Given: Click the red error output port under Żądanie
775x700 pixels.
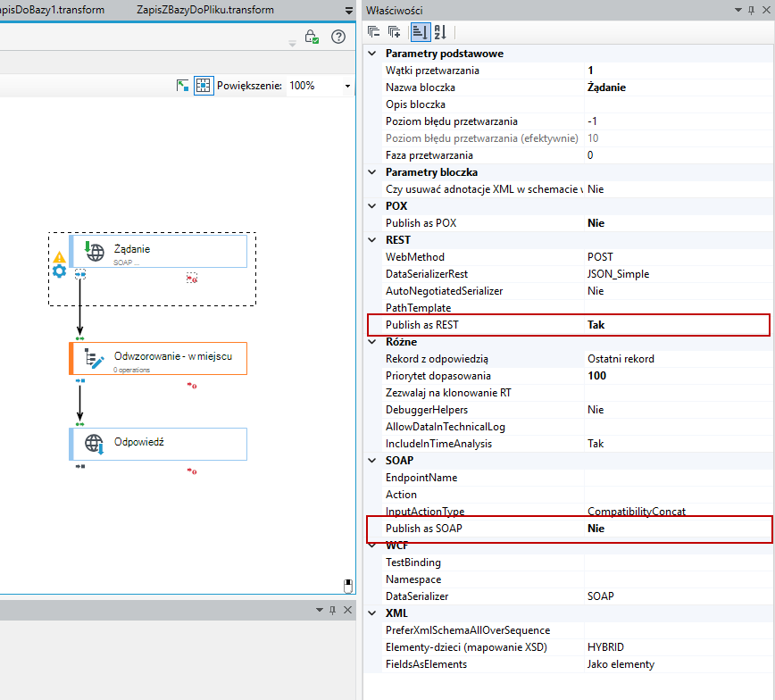Looking at the screenshot, I should [x=192, y=279].
